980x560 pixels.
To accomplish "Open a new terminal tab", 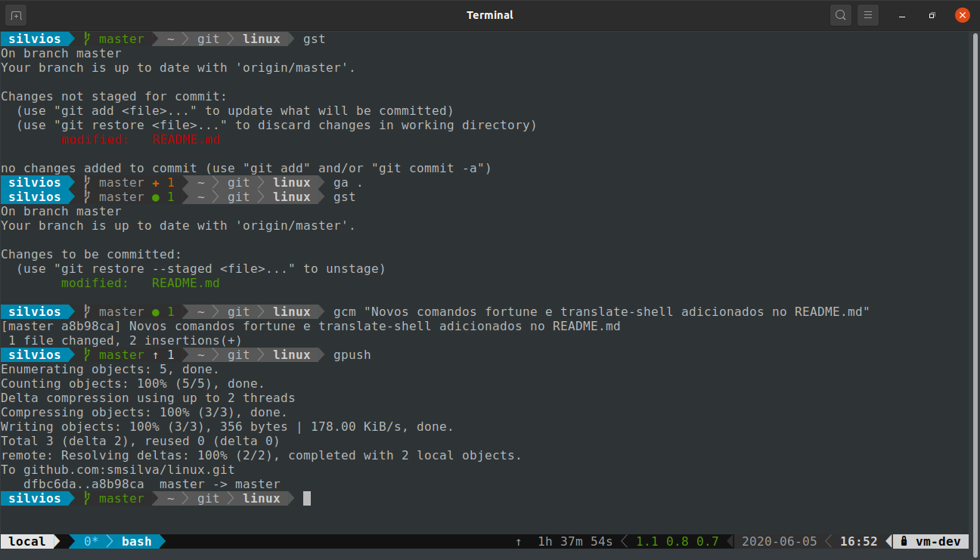I will 17,15.
